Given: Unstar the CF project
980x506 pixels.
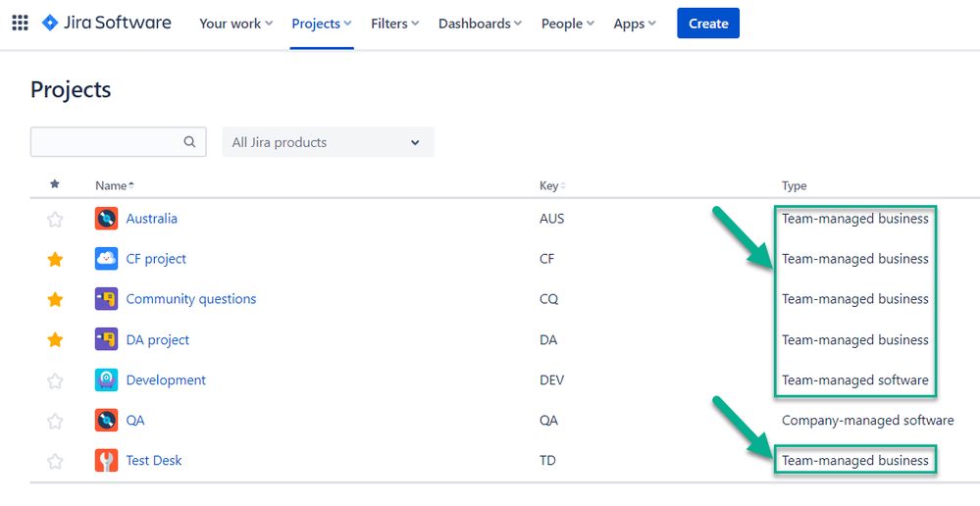Looking at the screenshot, I should pyautogui.click(x=55, y=259).
